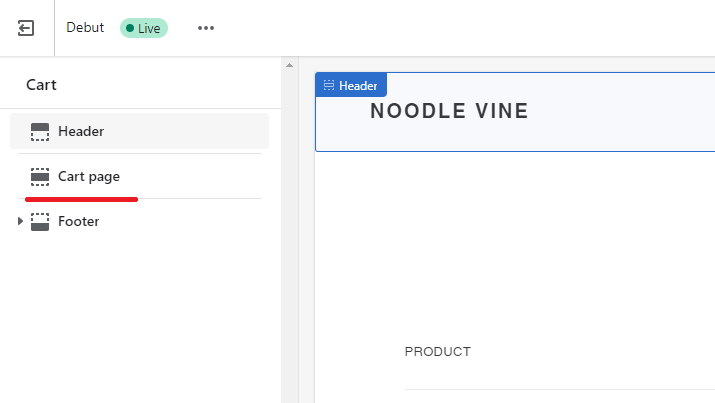
Task: Click the NOODLE VINE store logo
Action: tap(449, 111)
